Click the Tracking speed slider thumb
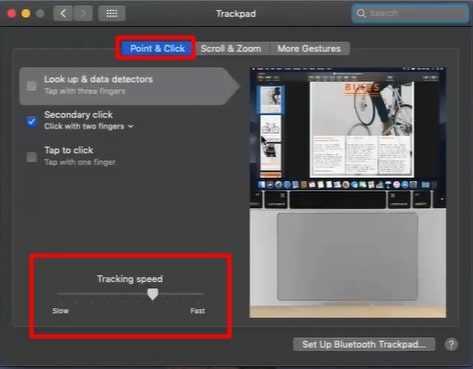 tap(153, 294)
